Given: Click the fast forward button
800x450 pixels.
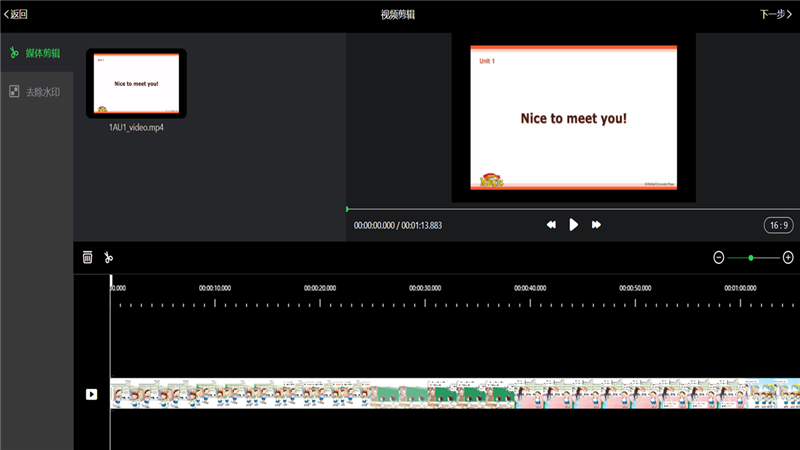Looking at the screenshot, I should pyautogui.click(x=597, y=225).
